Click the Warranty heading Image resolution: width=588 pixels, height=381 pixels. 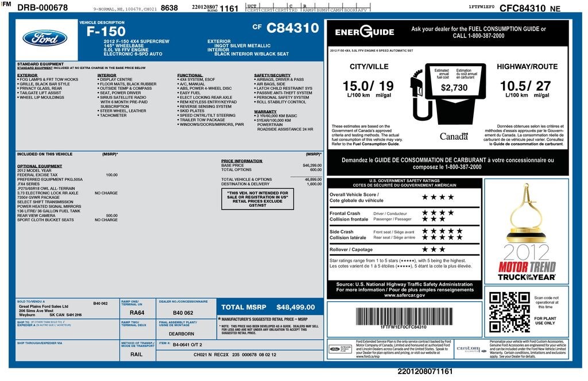pos(265,111)
